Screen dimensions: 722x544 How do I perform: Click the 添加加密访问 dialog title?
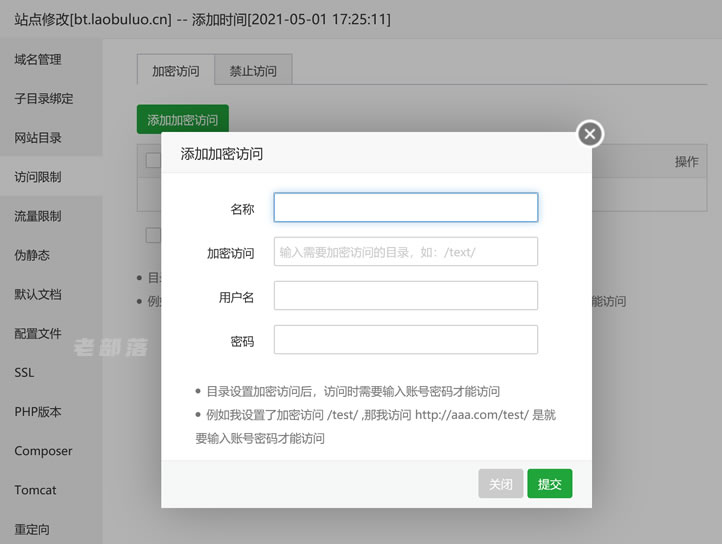click(x=221, y=154)
